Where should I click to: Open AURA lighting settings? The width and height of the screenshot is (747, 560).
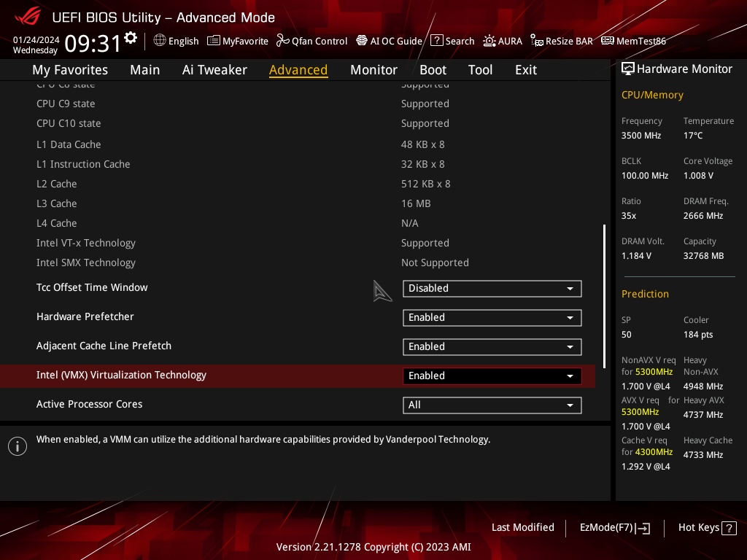(x=489, y=41)
